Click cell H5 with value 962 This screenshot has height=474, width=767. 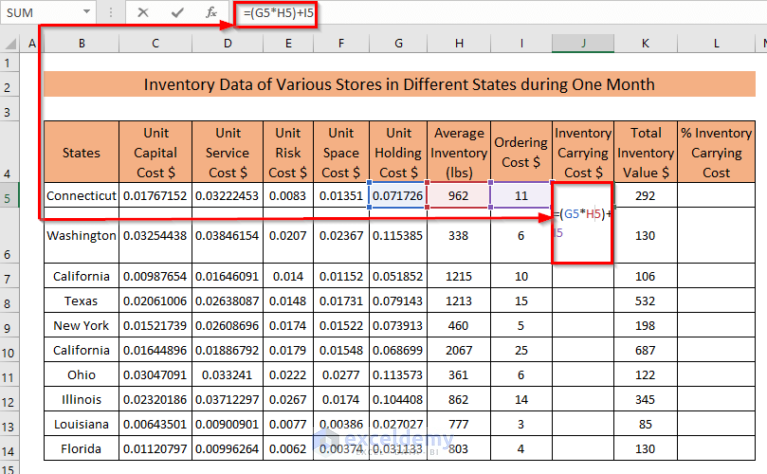(459, 195)
